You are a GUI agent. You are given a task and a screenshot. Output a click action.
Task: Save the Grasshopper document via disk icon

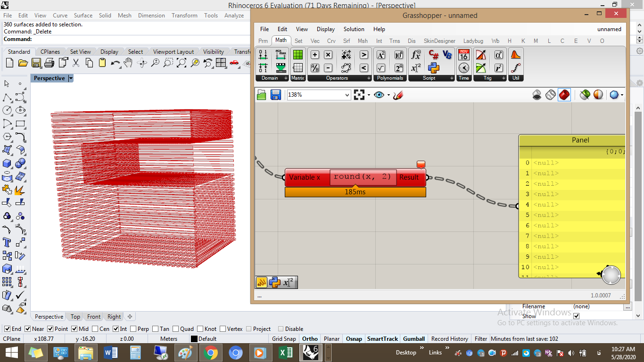275,95
